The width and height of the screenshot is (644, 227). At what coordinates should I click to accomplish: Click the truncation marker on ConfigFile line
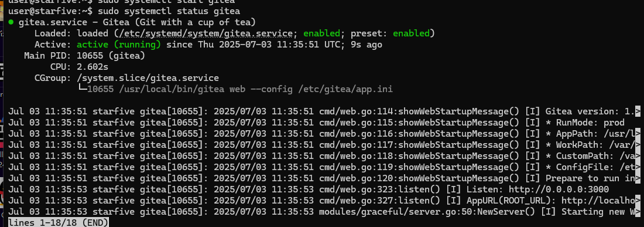tap(638, 167)
